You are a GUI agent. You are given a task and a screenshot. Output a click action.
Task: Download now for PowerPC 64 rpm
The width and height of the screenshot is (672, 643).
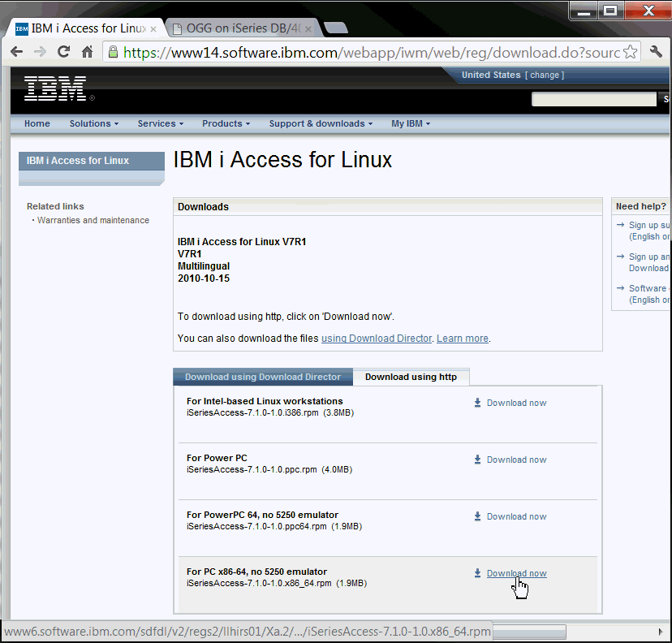pyautogui.click(x=516, y=516)
